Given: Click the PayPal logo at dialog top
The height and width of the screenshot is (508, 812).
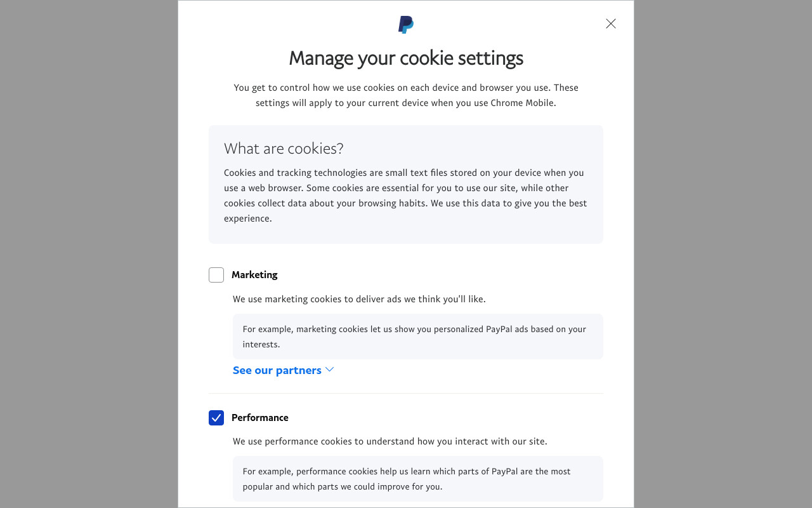Looking at the screenshot, I should [x=406, y=25].
